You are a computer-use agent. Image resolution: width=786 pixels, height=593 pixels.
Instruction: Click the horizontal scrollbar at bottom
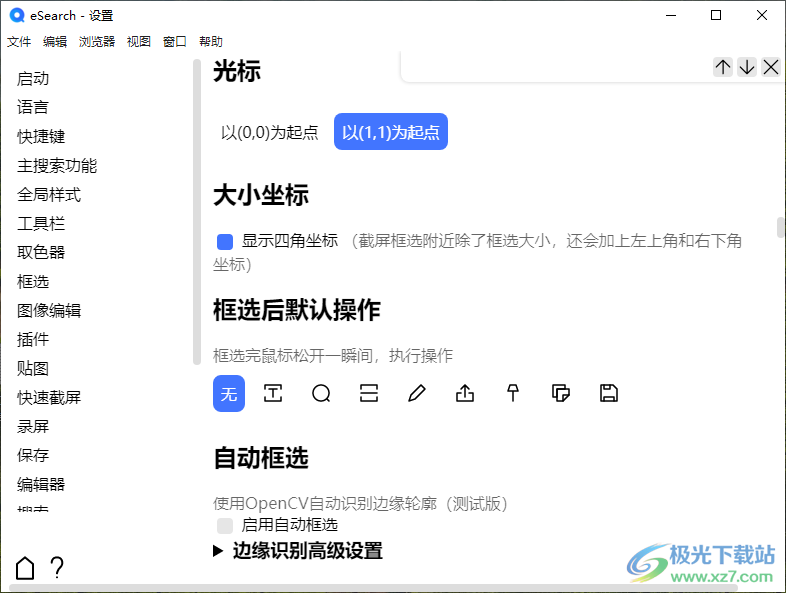point(373,587)
